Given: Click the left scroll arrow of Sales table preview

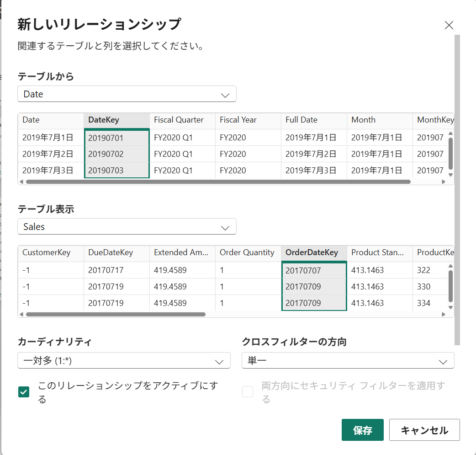Looking at the screenshot, I should pos(21,314).
